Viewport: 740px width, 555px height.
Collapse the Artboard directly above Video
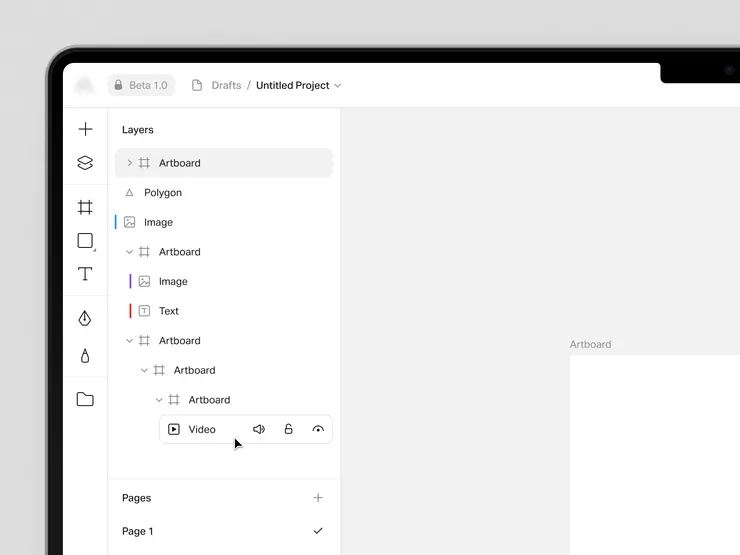(x=159, y=400)
